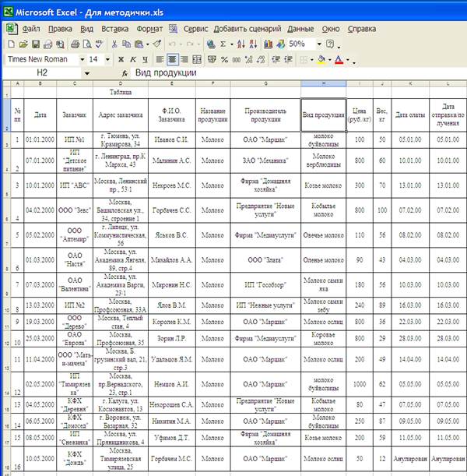Open the Сервис menu
This screenshot has height=476, width=467.
coord(195,29)
